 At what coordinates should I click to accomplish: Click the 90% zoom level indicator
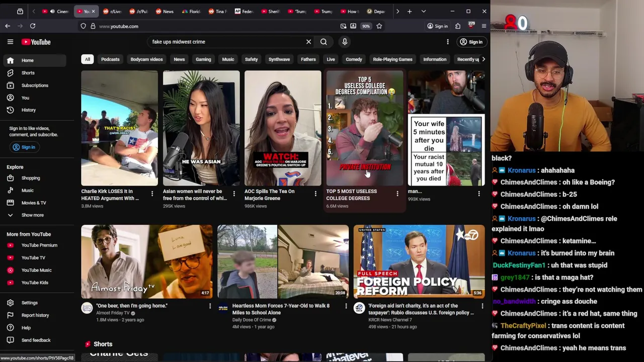[x=366, y=26]
